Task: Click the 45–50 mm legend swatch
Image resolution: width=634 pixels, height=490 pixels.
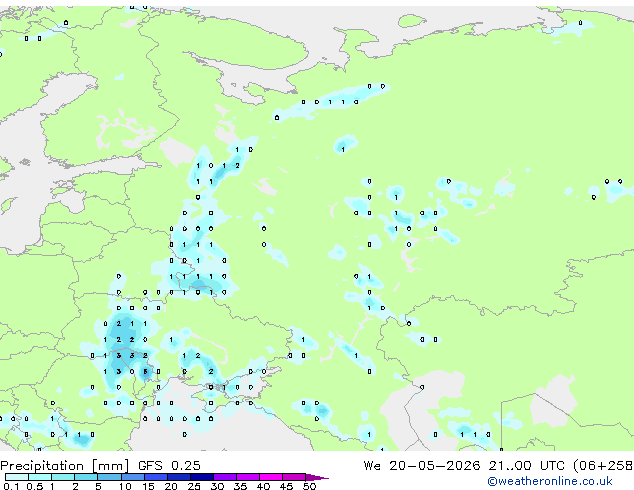Action: tap(294, 477)
